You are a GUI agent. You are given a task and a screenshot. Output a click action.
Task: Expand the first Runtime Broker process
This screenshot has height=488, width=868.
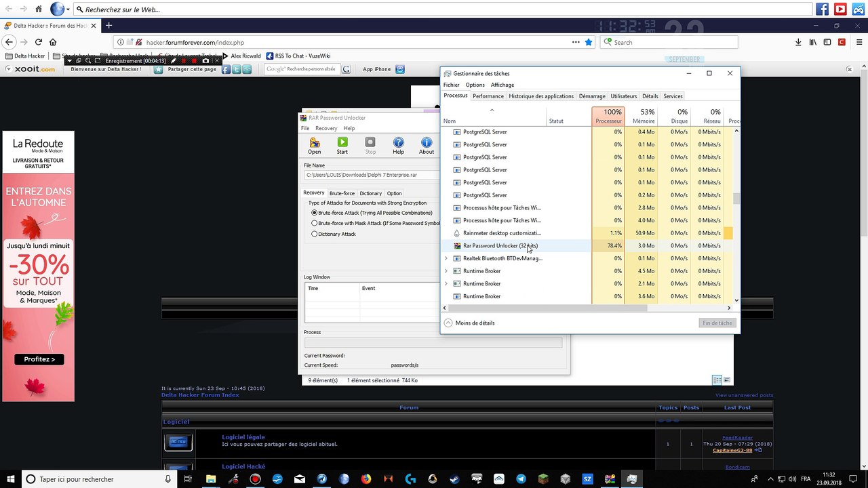(446, 271)
